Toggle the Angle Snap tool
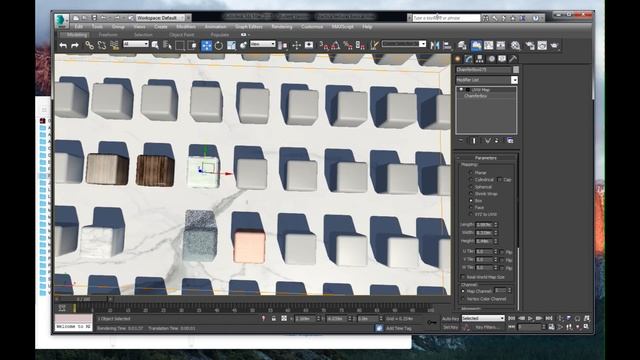Image resolution: width=640 pixels, height=360 pixels. tap(336, 46)
